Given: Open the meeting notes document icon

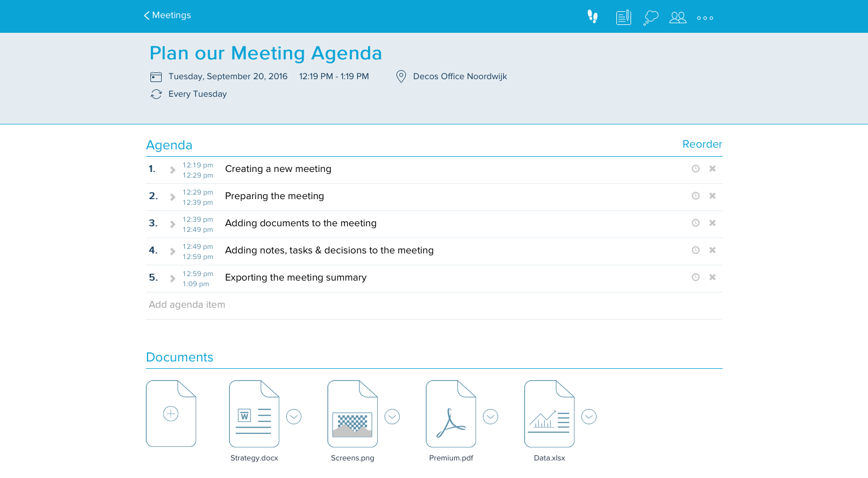Looking at the screenshot, I should [x=623, y=18].
